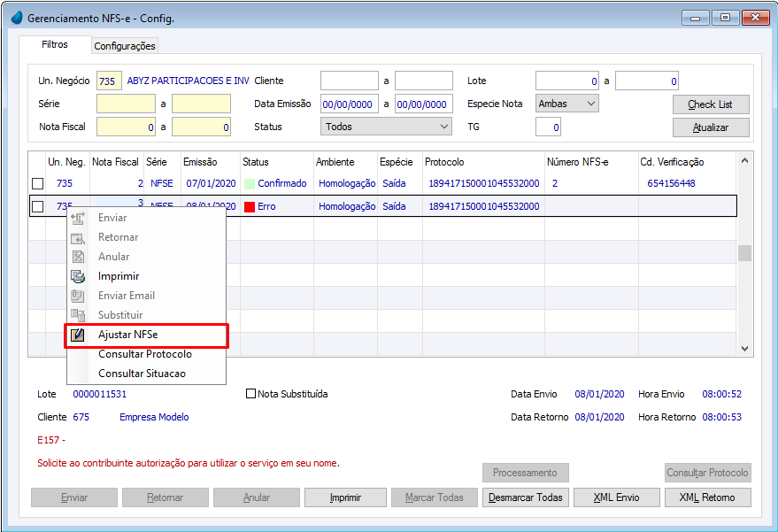Image resolution: width=778 pixels, height=532 pixels.
Task: Click the bottom Imprimir button
Action: pos(345,497)
